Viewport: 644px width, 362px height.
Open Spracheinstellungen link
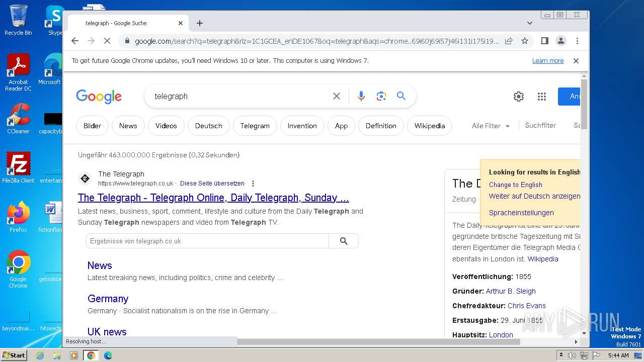click(521, 213)
